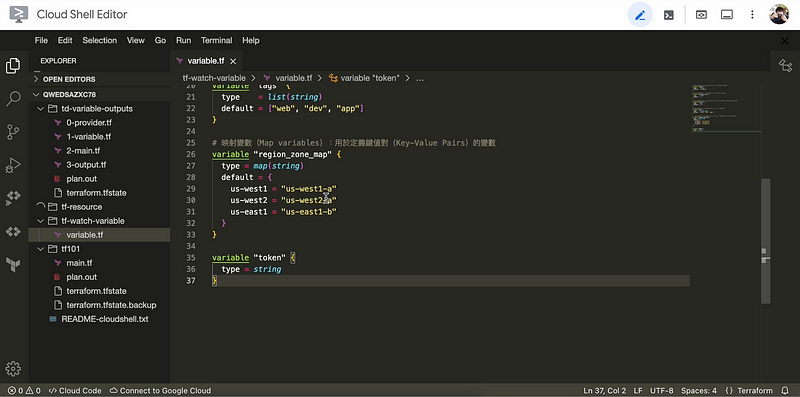This screenshot has width=800, height=397.
Task: Collapse the QWEDSAZXC78 workspace root
Action: coord(99,95)
